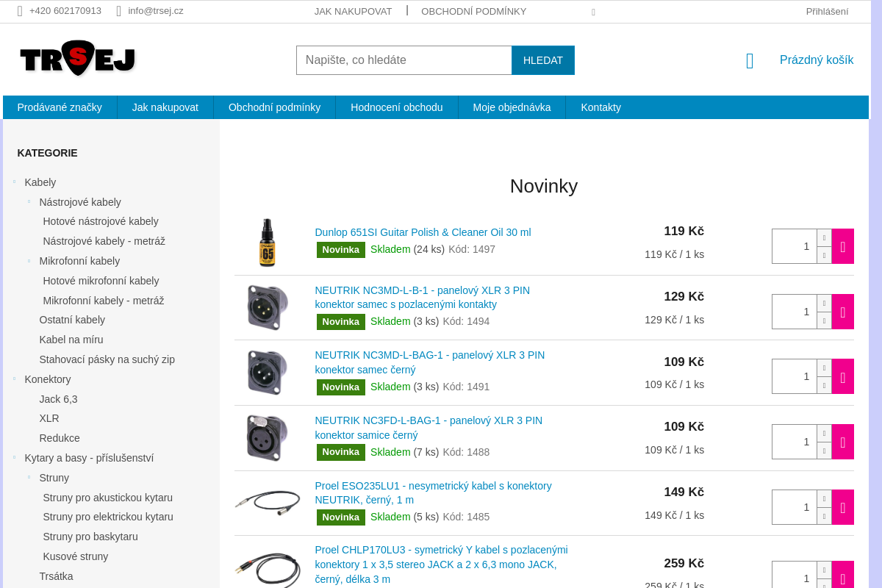This screenshot has height=588, width=882.
Task: Click the +420 602170913 phone number
Action: click(x=65, y=11)
